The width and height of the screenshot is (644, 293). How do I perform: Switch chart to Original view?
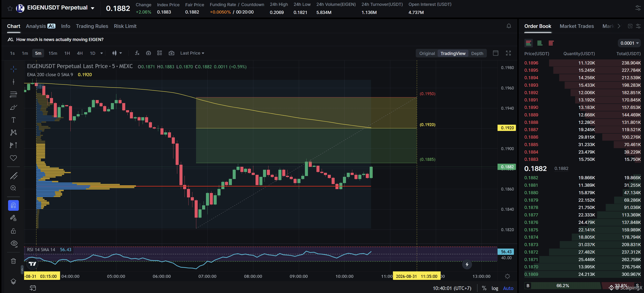pyautogui.click(x=427, y=53)
